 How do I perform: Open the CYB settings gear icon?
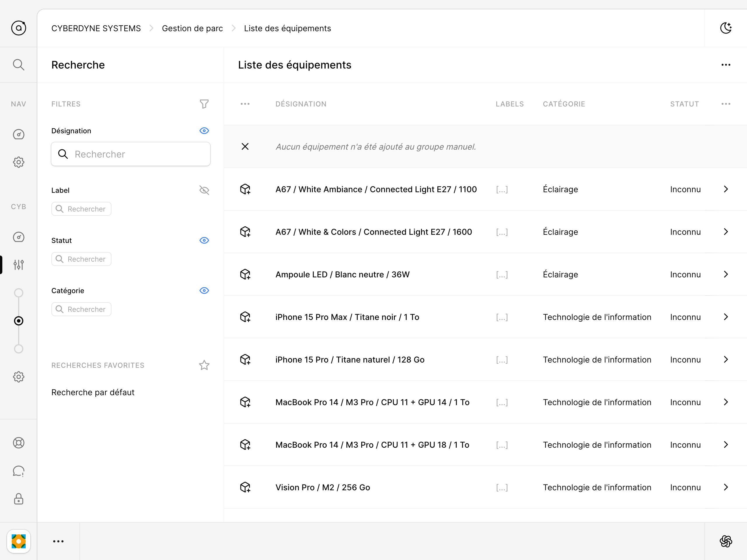point(19,377)
